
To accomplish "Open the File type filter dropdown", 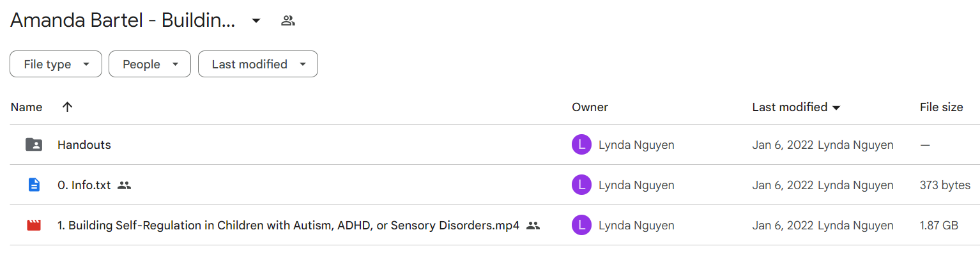I will point(56,64).
